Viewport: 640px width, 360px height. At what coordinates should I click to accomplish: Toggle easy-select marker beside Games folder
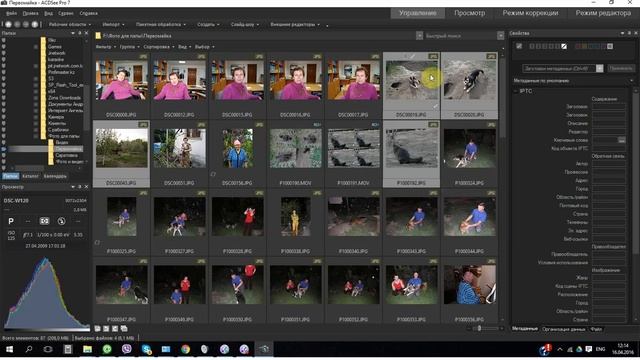(x=4, y=47)
